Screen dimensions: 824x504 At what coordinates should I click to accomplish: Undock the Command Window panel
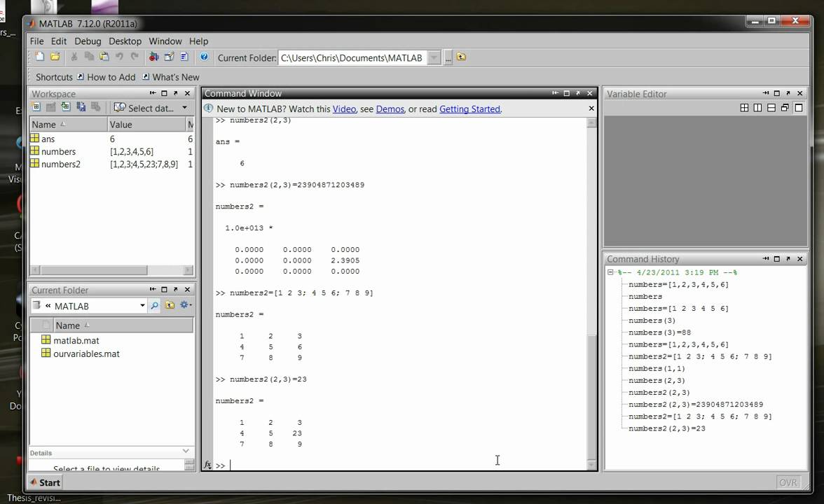coord(578,93)
